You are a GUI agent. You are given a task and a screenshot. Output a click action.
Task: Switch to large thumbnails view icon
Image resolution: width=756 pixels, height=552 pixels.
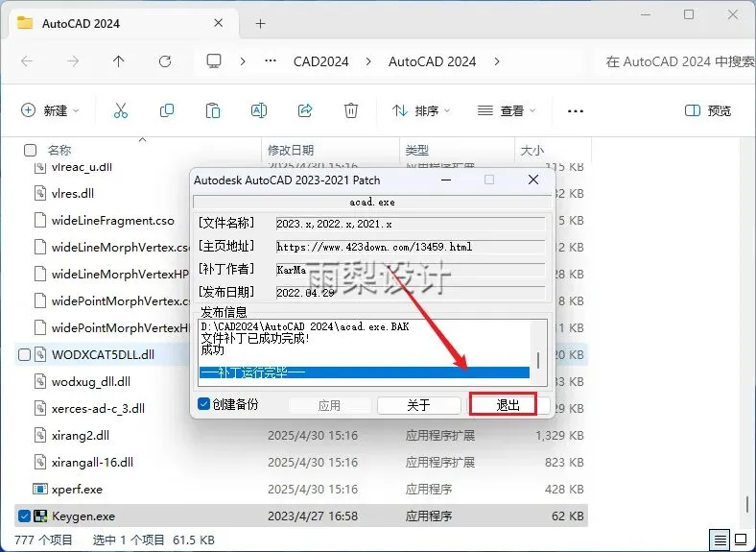(741, 540)
